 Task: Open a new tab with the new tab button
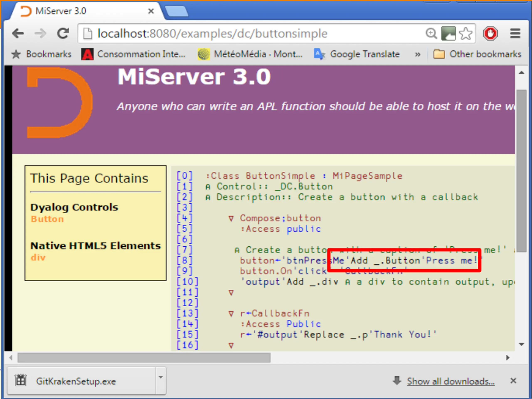coord(177,11)
